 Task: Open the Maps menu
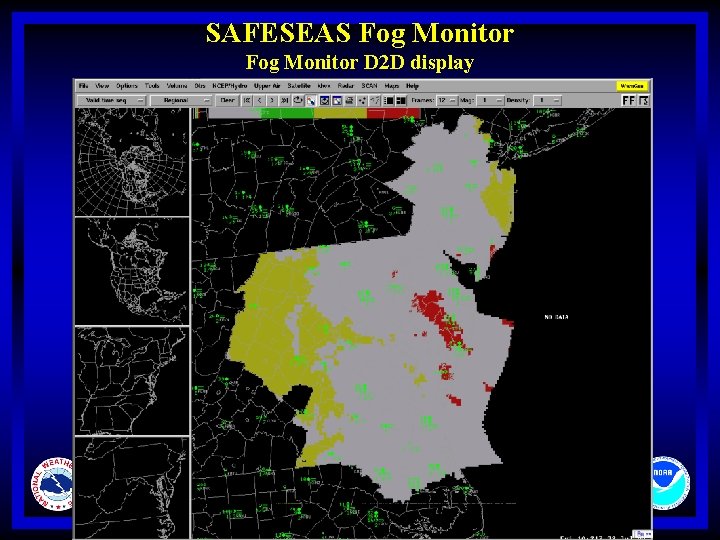pyautogui.click(x=392, y=86)
